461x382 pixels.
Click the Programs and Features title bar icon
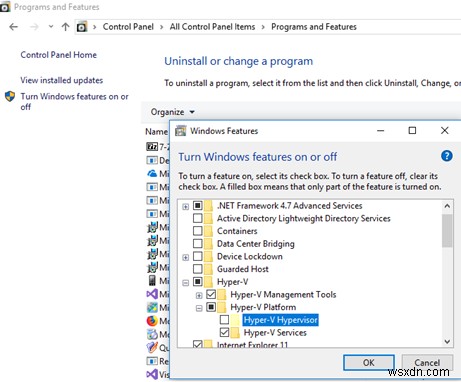pos(5,7)
